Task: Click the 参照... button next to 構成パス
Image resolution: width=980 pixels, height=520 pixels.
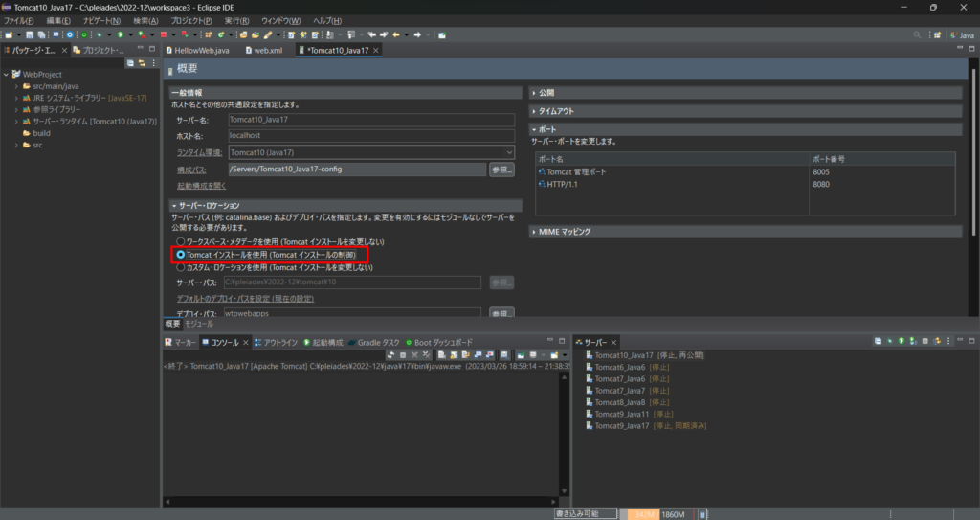Action: pyautogui.click(x=501, y=170)
